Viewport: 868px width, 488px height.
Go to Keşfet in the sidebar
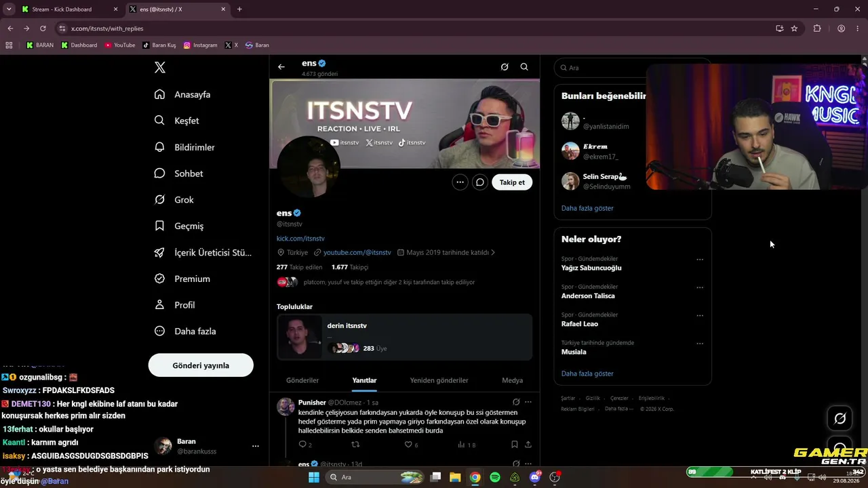[x=177, y=121]
